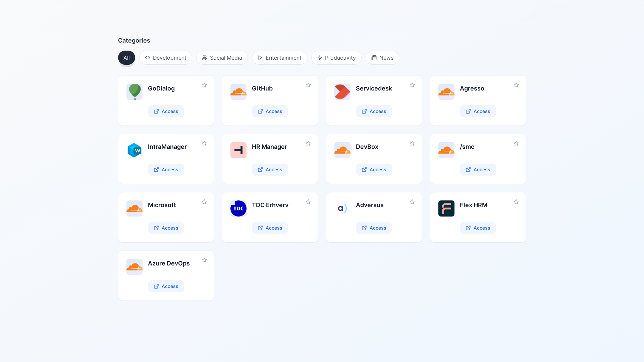
Task: Click Access on HR Manager card
Action: 270,170
